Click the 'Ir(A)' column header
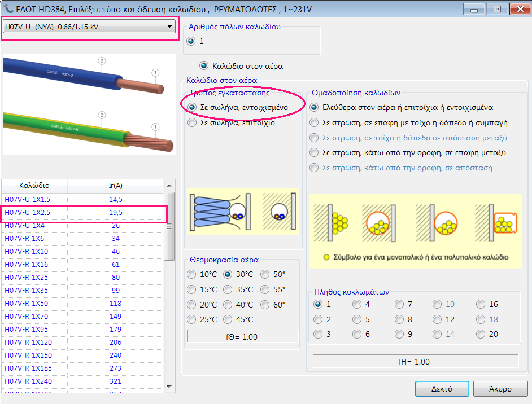 click(115, 185)
